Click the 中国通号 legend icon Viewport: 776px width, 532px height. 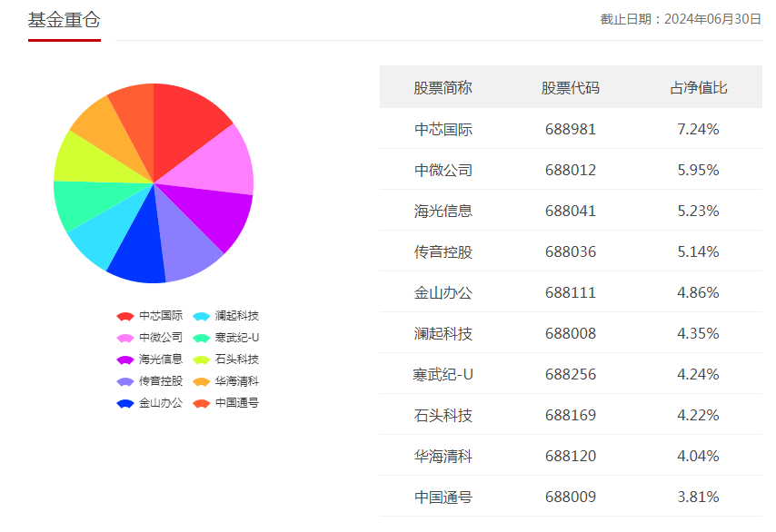tap(202, 403)
